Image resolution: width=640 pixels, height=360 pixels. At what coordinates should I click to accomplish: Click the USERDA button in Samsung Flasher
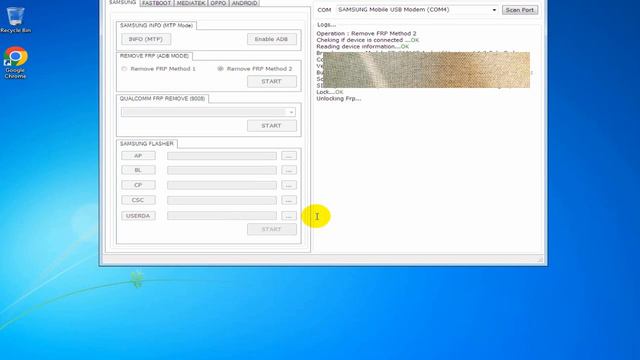click(138, 216)
